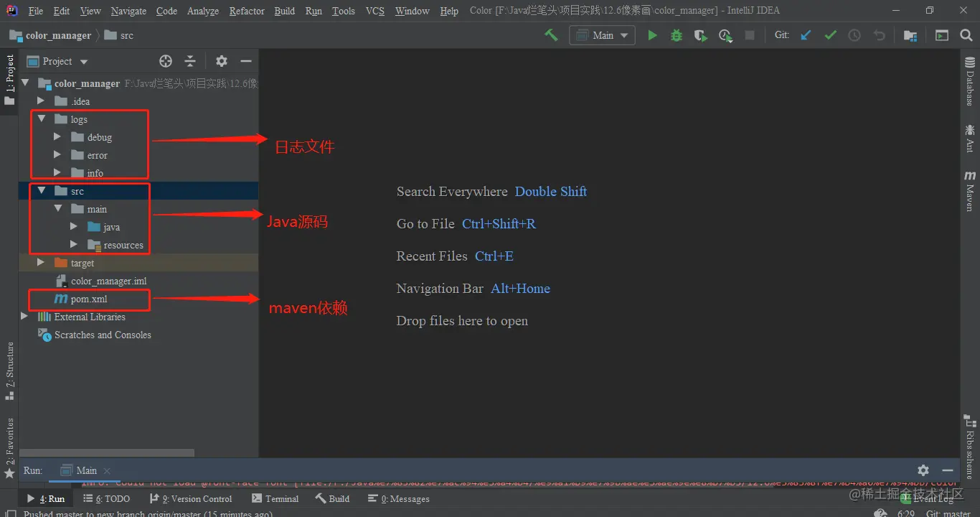Expand the resources folder arrow

[74, 244]
